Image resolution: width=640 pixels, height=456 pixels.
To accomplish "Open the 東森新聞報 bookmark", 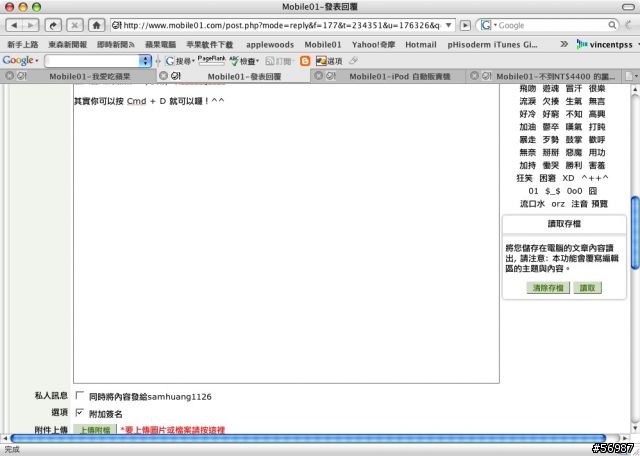I will tap(67, 44).
